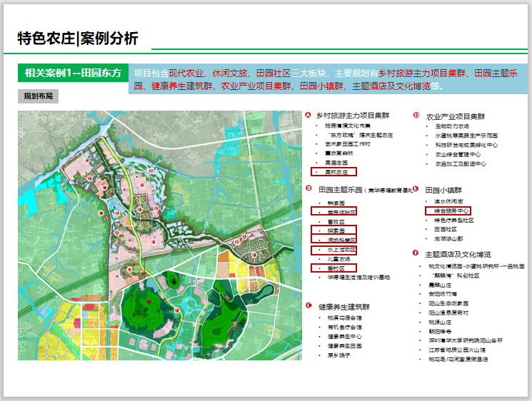Select the red-boxed 水上活动区 item
Screen dimensions: 532x401
point(335,250)
